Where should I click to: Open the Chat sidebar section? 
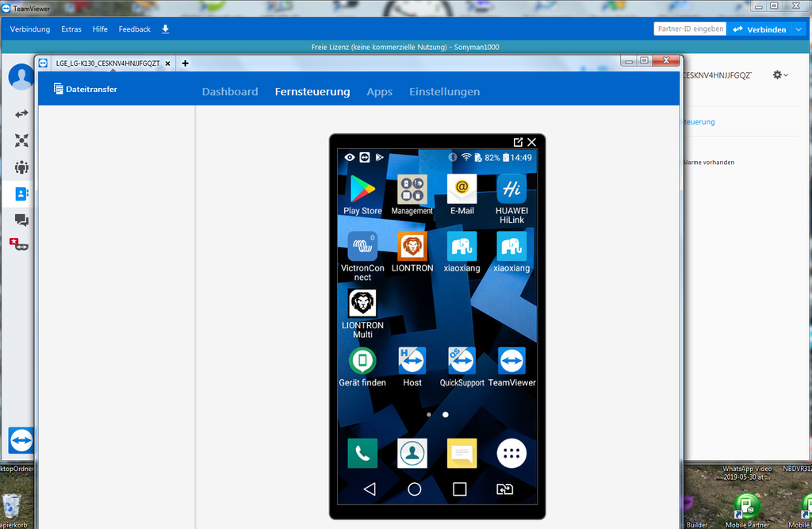point(21,220)
